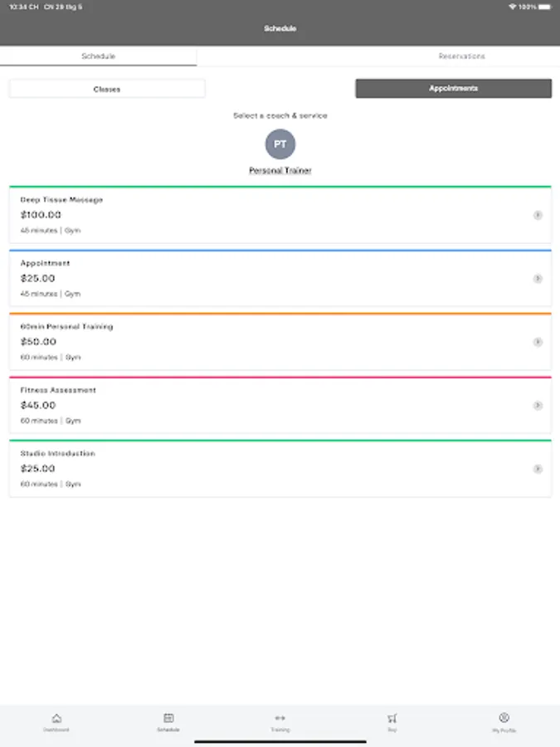Tap the PT coach avatar
The height and width of the screenshot is (747, 560).
click(x=280, y=144)
